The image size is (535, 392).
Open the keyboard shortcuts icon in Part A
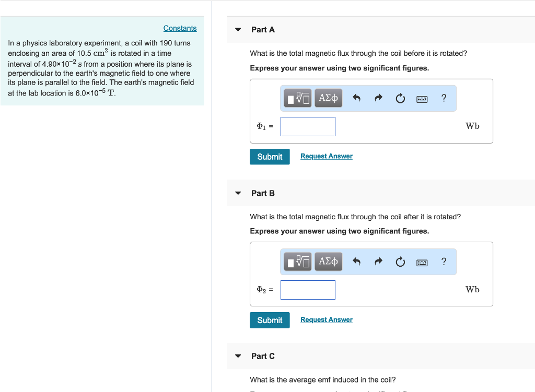422,98
